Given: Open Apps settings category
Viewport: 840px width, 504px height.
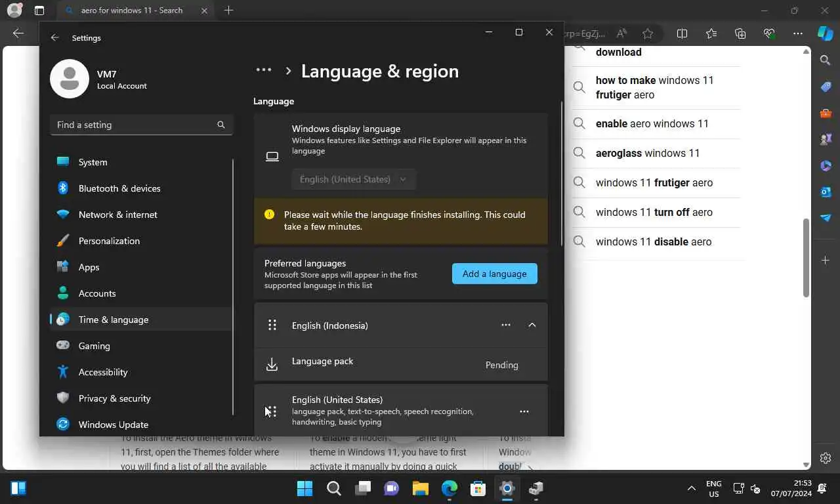Looking at the screenshot, I should point(141,267).
